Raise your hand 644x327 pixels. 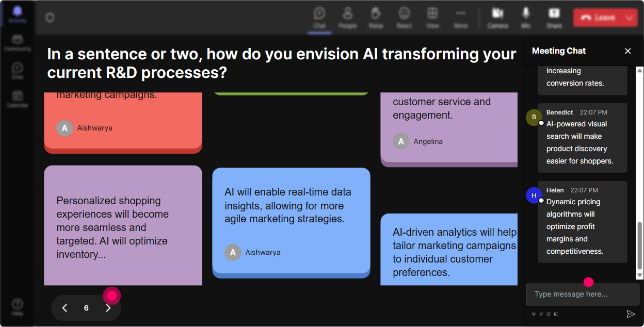click(376, 18)
